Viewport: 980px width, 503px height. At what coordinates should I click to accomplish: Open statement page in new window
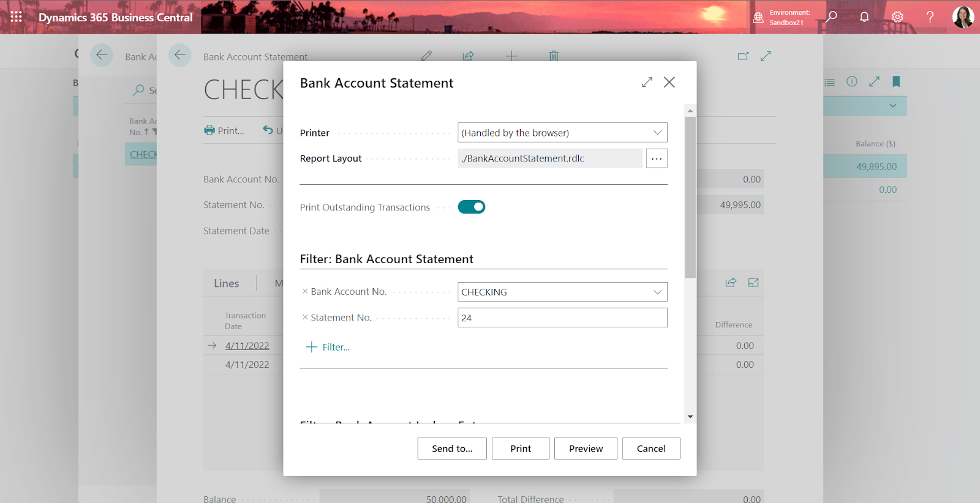pyautogui.click(x=743, y=56)
